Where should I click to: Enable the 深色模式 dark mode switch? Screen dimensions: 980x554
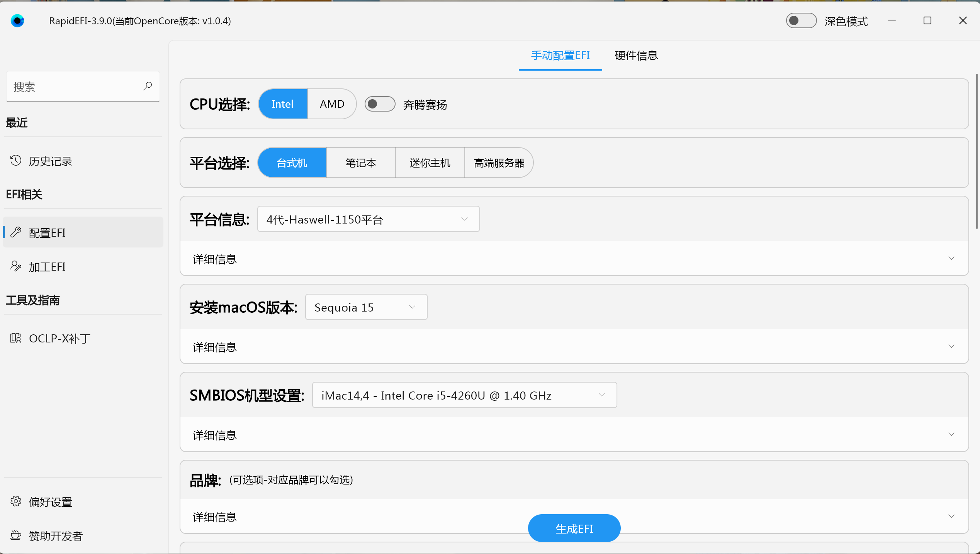point(801,20)
